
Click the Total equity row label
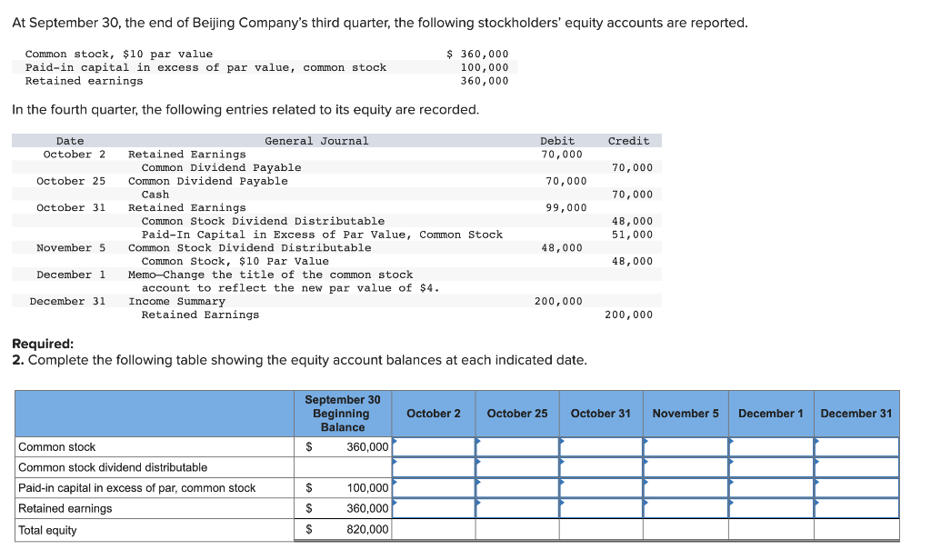pyautogui.click(x=47, y=530)
